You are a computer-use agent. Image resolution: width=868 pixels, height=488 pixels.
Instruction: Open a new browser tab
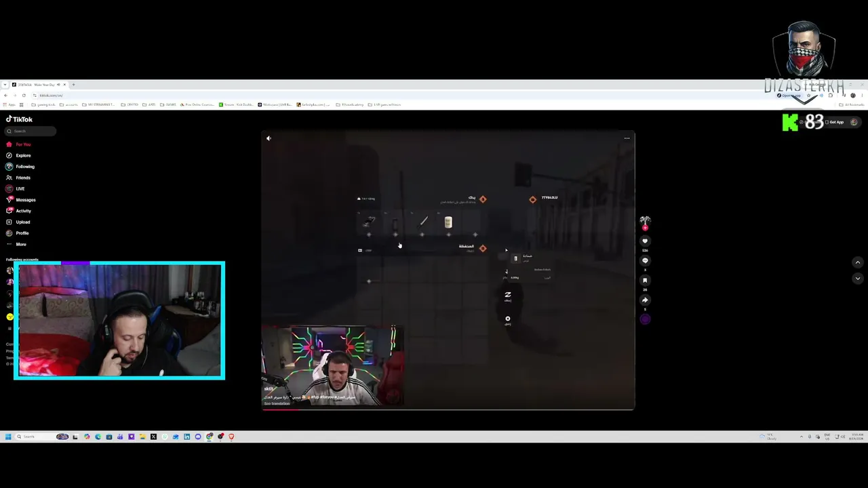(73, 85)
